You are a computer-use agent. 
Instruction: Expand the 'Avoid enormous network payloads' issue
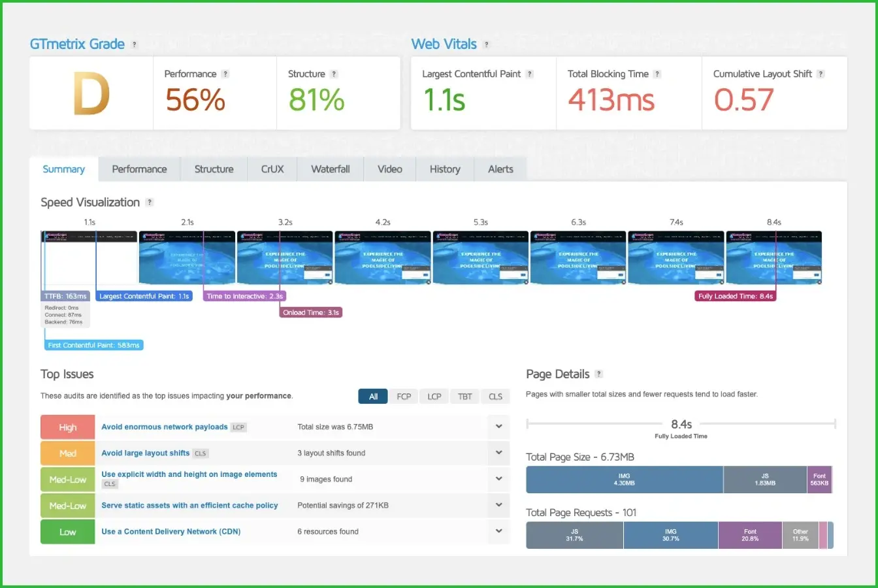(498, 427)
